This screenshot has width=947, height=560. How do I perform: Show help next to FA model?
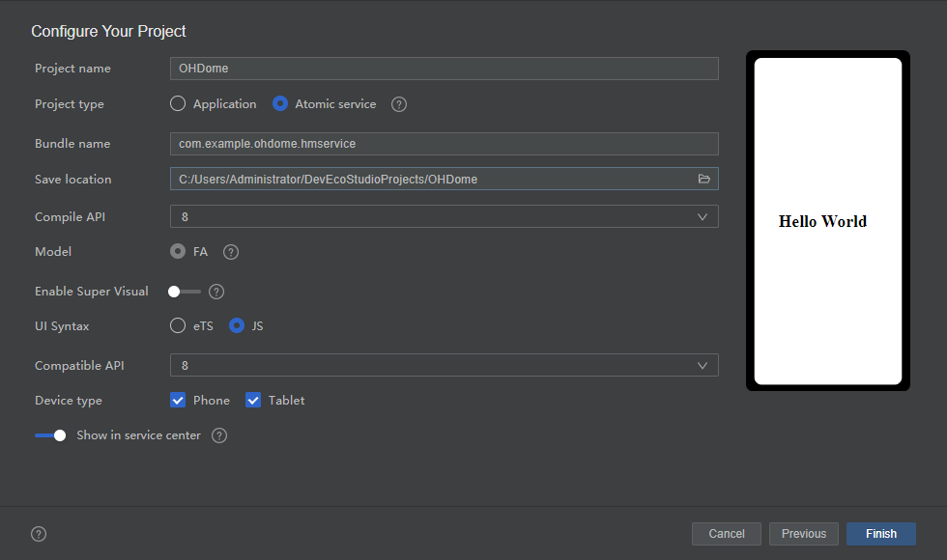(231, 252)
